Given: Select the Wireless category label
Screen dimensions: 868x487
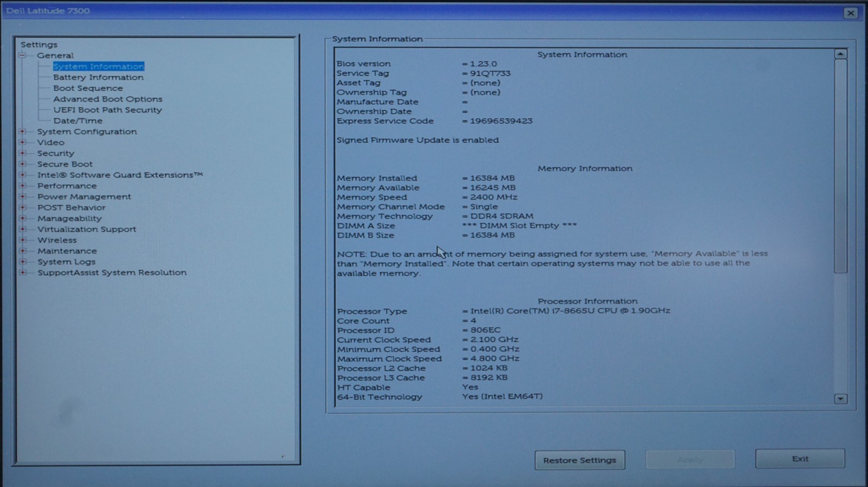Looking at the screenshot, I should click(x=57, y=240).
